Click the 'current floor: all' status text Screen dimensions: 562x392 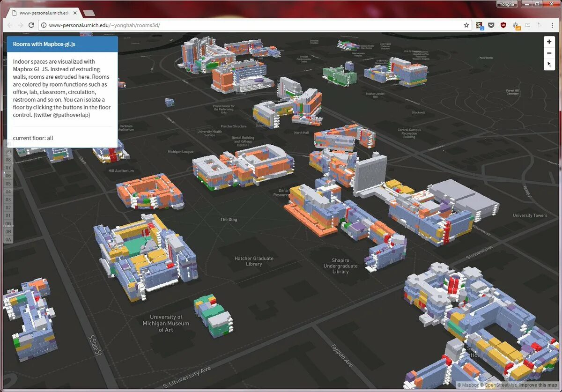tap(33, 138)
